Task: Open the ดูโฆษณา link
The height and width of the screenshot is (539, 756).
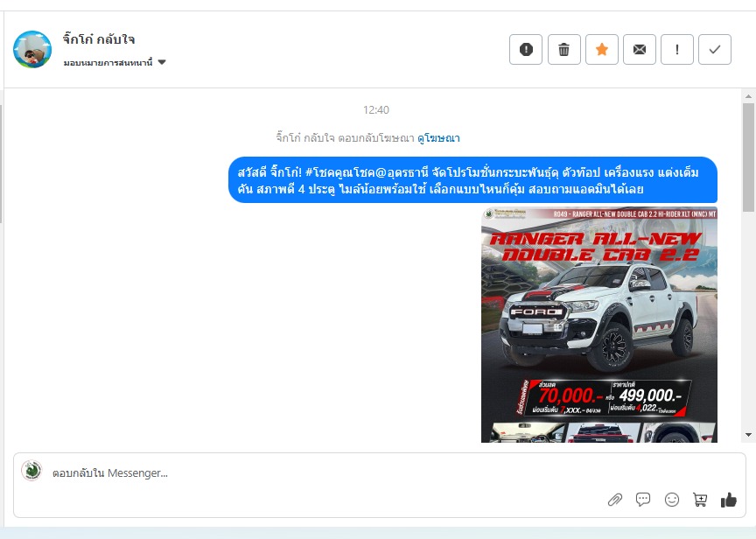Action: pyautogui.click(x=438, y=138)
